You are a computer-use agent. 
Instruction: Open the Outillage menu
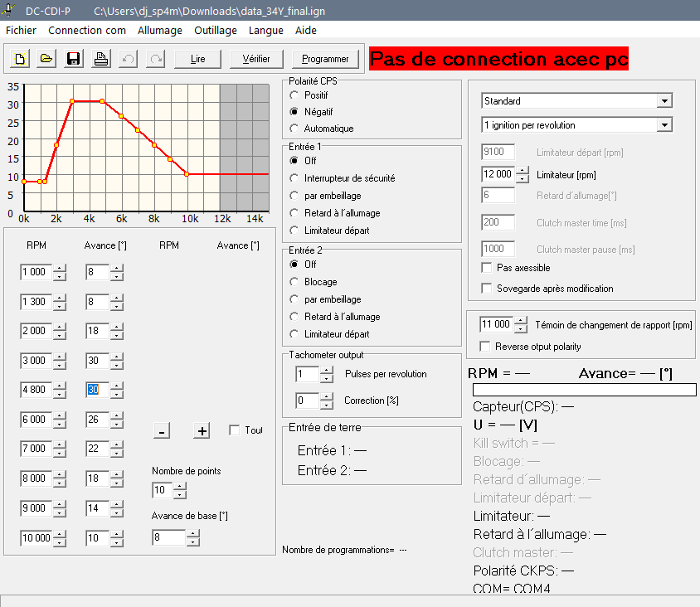216,31
